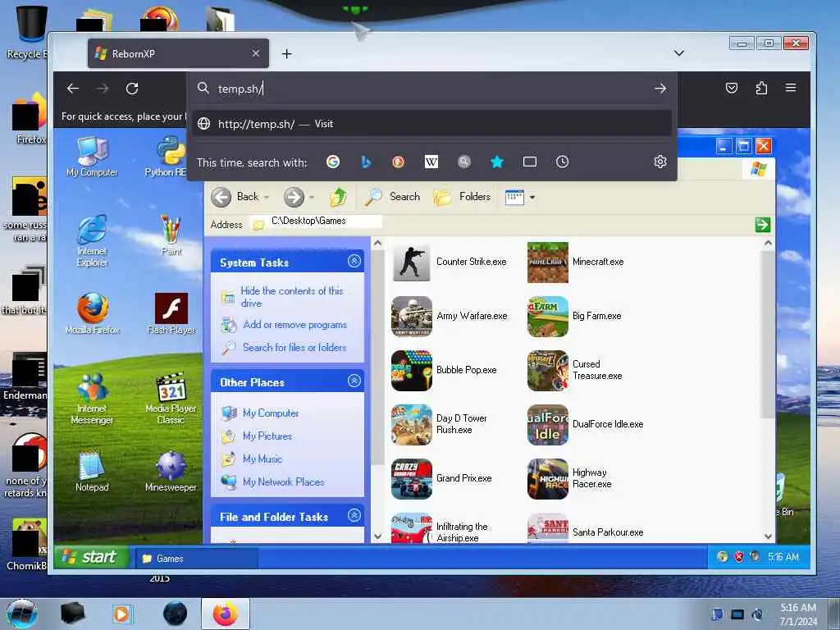The height and width of the screenshot is (630, 840).
Task: Open Firefox Pocket save icon
Action: pos(731,88)
